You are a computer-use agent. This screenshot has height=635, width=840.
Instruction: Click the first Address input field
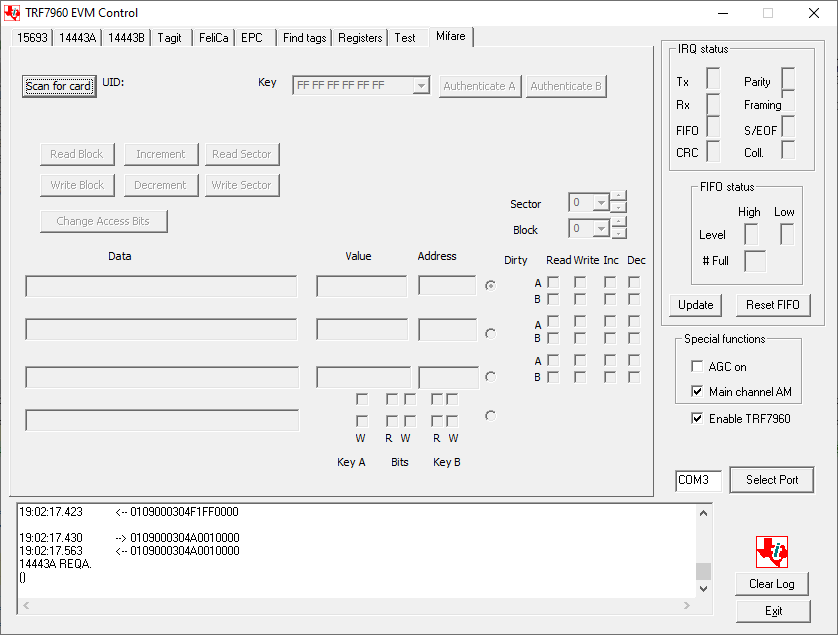click(x=447, y=286)
